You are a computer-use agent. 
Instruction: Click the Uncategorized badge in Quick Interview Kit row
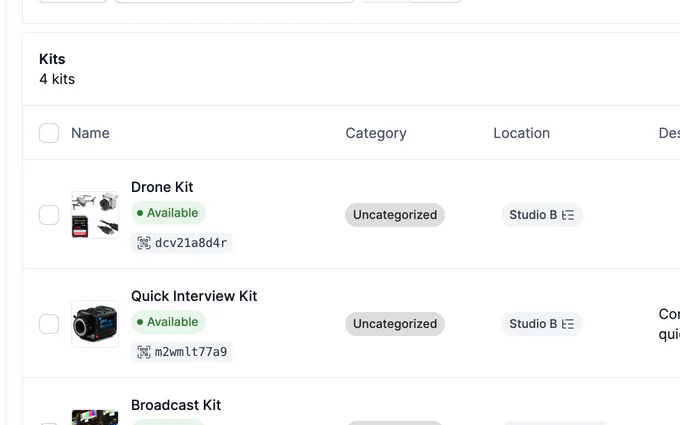395,324
